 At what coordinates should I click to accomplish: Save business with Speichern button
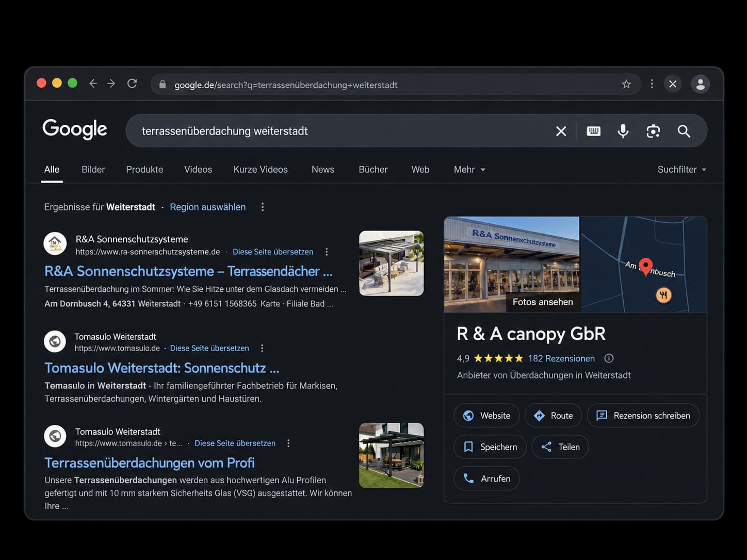(490, 447)
